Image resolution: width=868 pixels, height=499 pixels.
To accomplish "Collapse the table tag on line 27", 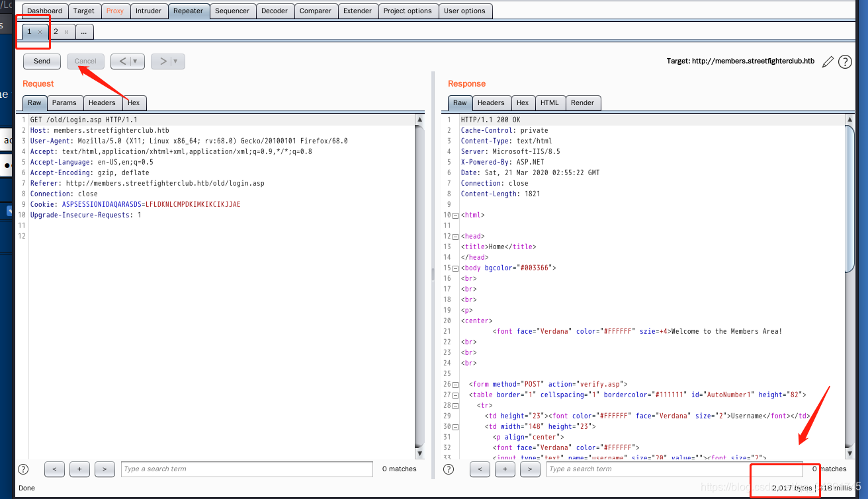I will click(456, 395).
